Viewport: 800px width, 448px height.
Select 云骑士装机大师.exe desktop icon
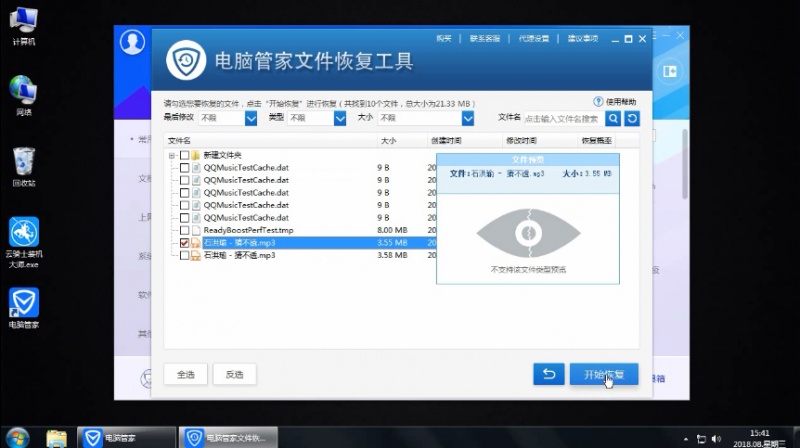pyautogui.click(x=23, y=243)
